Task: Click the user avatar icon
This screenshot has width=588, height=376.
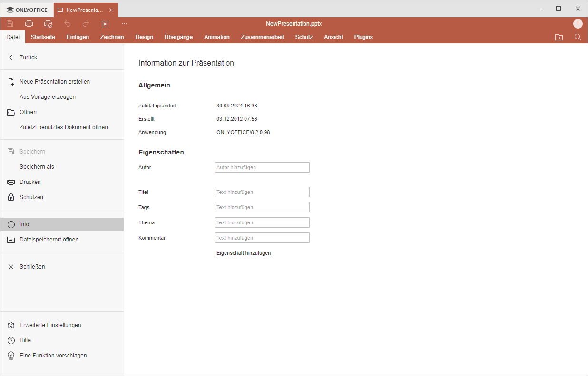Action: pyautogui.click(x=578, y=24)
